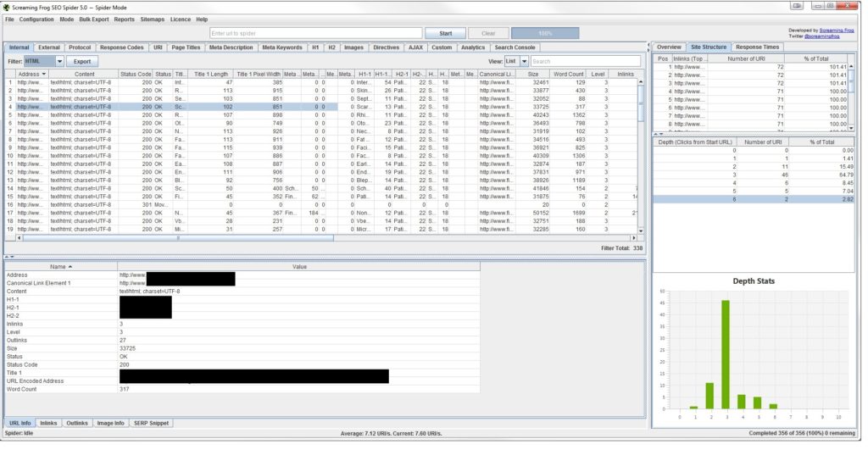Switch to the URI tab
This screenshot has height=450, width=868.
158,47
